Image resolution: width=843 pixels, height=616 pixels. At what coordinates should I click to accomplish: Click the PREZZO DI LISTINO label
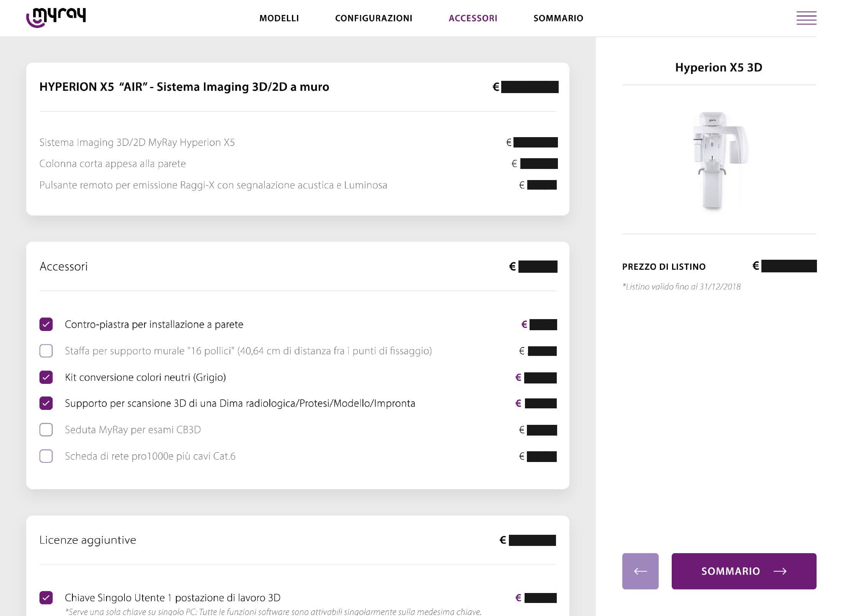664,267
